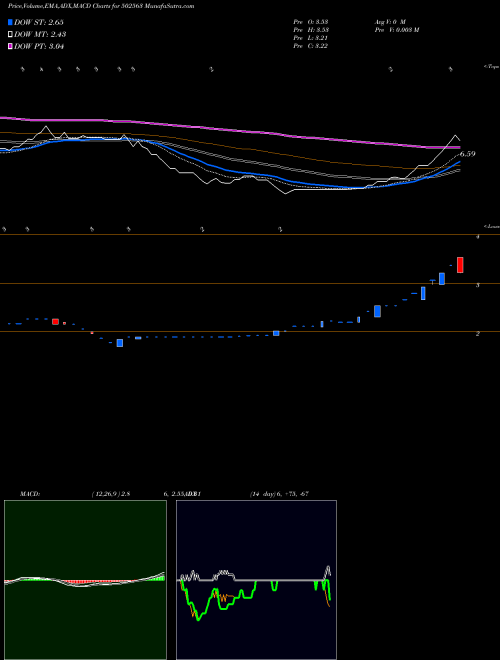500x660 pixels.
Task: Click the 'Avg V: 0 M' volume label
Action: pyautogui.click(x=390, y=22)
